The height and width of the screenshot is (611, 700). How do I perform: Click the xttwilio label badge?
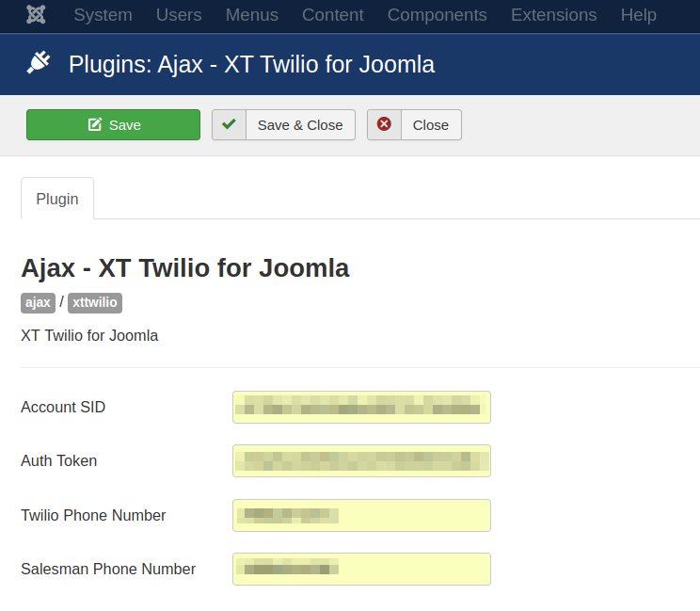[95, 303]
